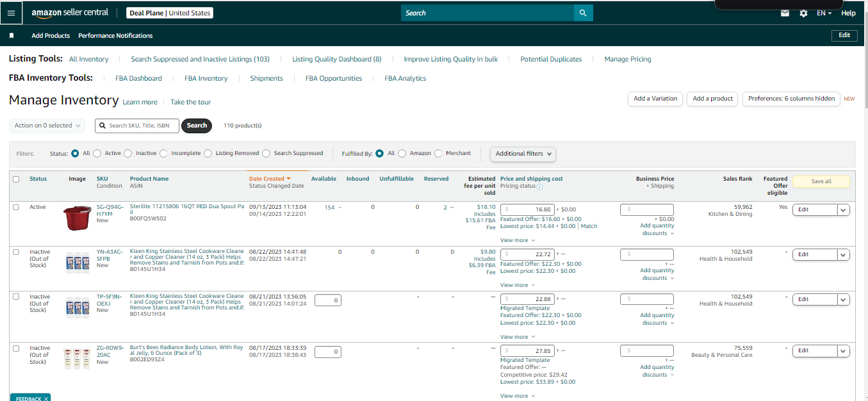The height and width of the screenshot is (401, 868).
Task: Select the Search Suppressed status filter
Action: pyautogui.click(x=266, y=153)
